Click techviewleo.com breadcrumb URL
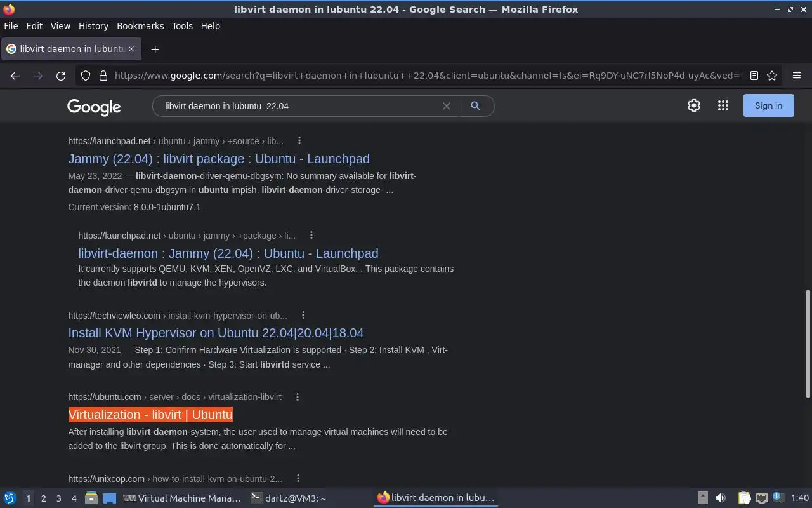Image resolution: width=812 pixels, height=508 pixels. [x=178, y=316]
